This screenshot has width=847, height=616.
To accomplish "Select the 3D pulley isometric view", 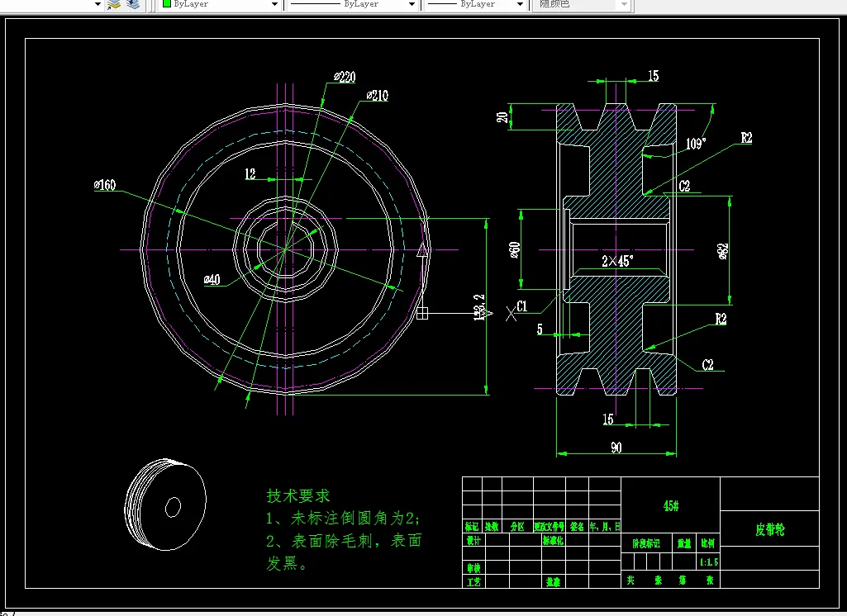I will click(165, 505).
